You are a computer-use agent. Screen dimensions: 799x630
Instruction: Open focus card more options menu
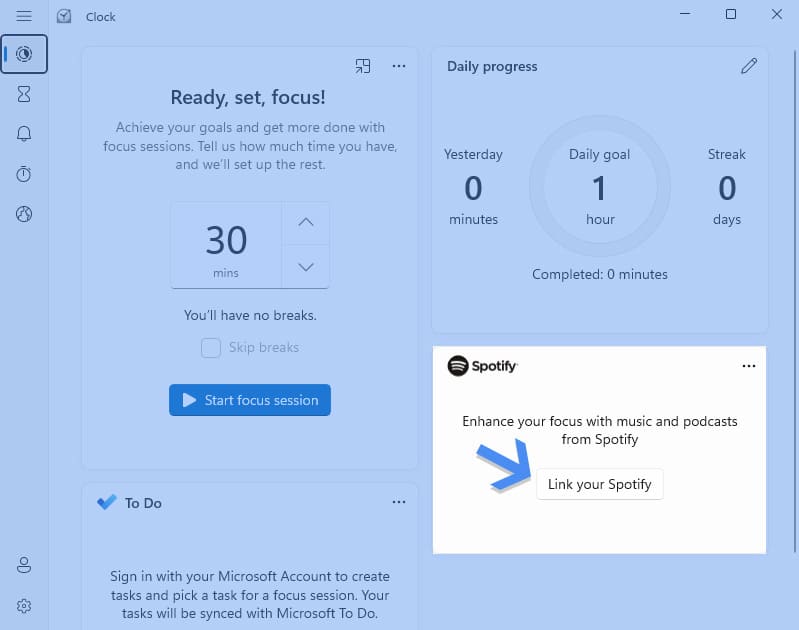click(399, 66)
